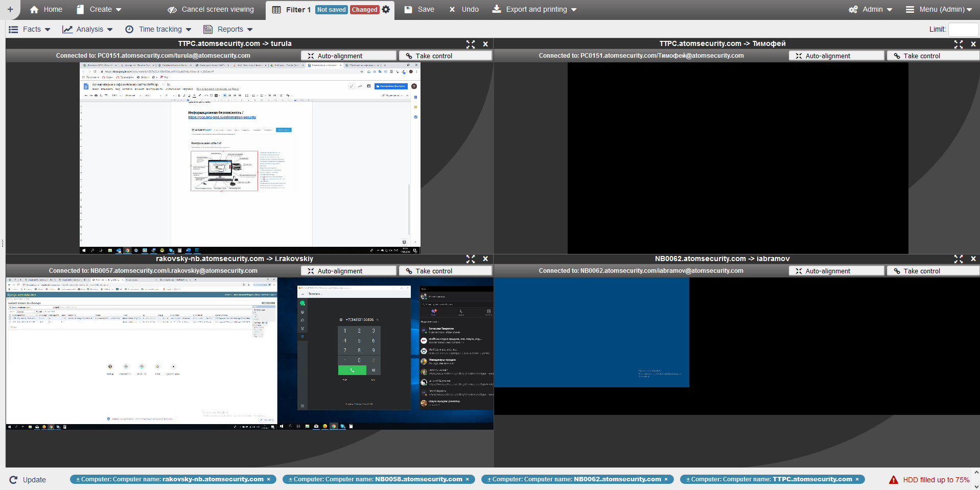The width and height of the screenshot is (980, 490).
Task: Click the plus icon to add tab
Action: 10,9
